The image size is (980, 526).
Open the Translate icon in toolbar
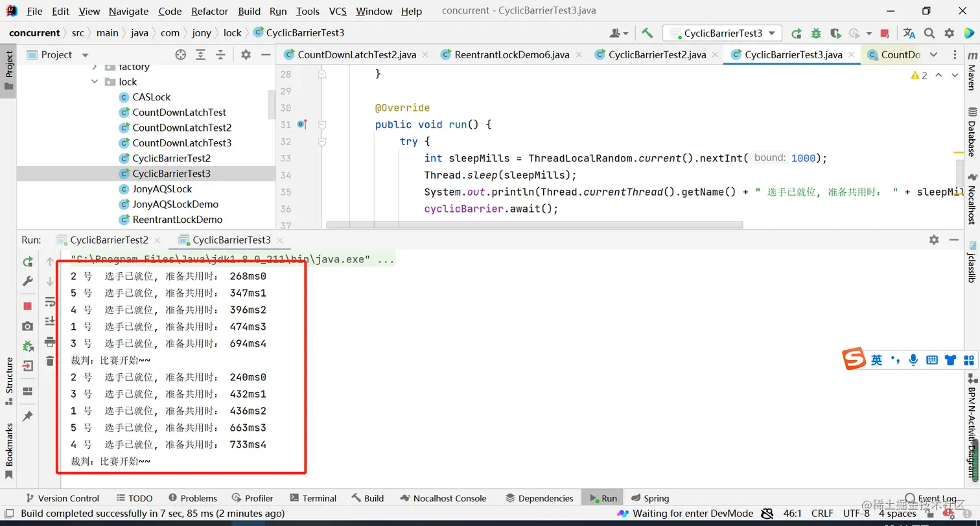[909, 33]
